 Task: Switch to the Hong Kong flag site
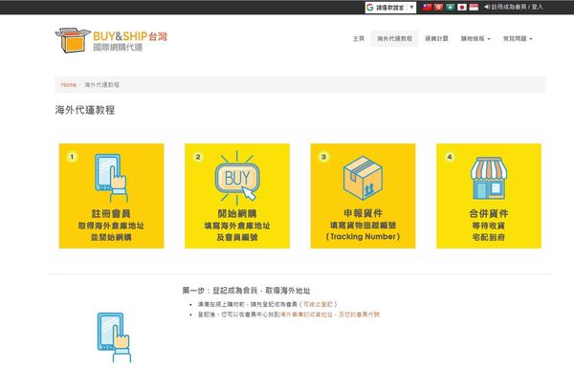coord(438,7)
